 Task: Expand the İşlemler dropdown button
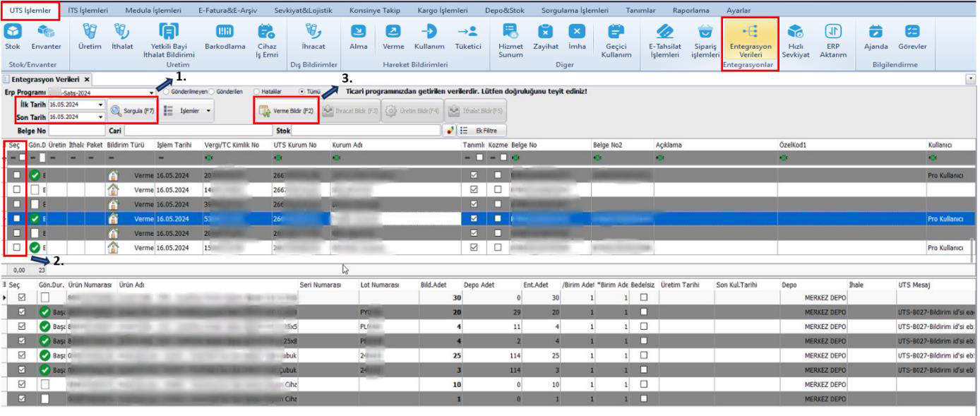tap(186, 110)
